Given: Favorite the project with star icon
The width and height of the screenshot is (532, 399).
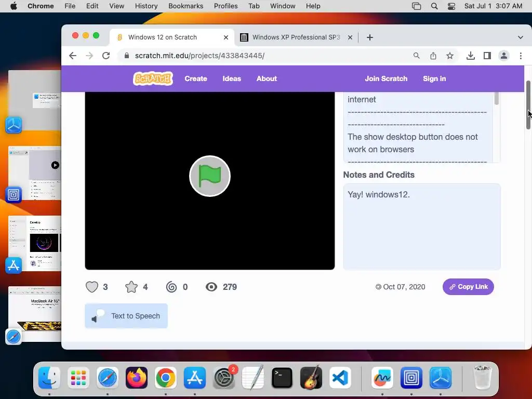Looking at the screenshot, I should click(x=131, y=287).
